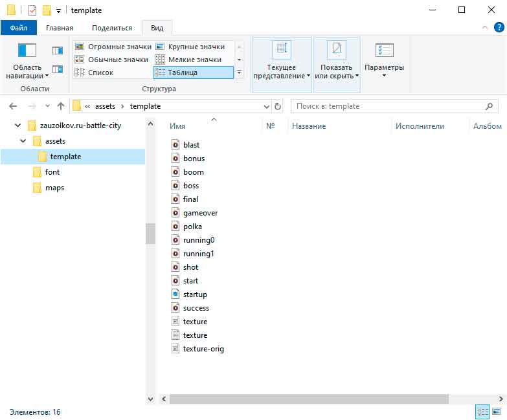
Task: Click the Forward navigation arrow
Action: click(32, 106)
